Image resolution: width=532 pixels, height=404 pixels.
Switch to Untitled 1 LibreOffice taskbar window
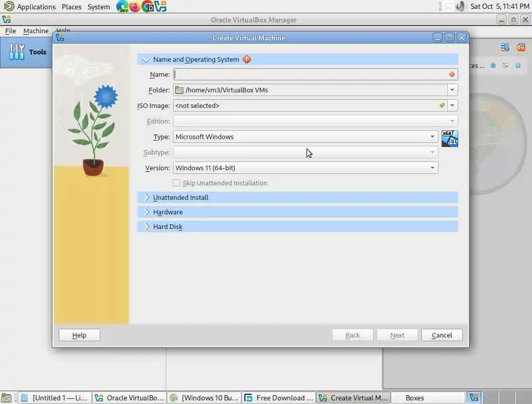(55, 398)
